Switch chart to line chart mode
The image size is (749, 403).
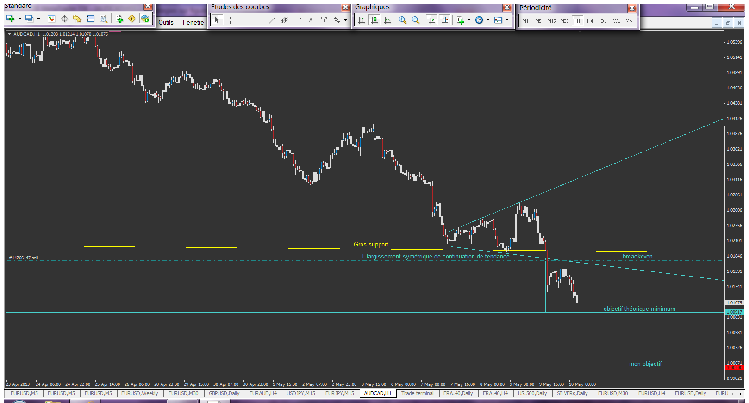(x=388, y=20)
